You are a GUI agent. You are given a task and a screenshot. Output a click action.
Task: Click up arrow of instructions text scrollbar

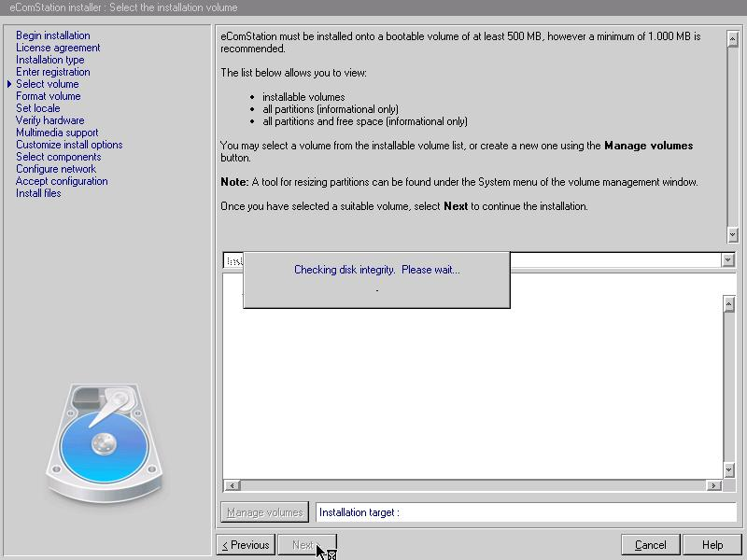733,39
